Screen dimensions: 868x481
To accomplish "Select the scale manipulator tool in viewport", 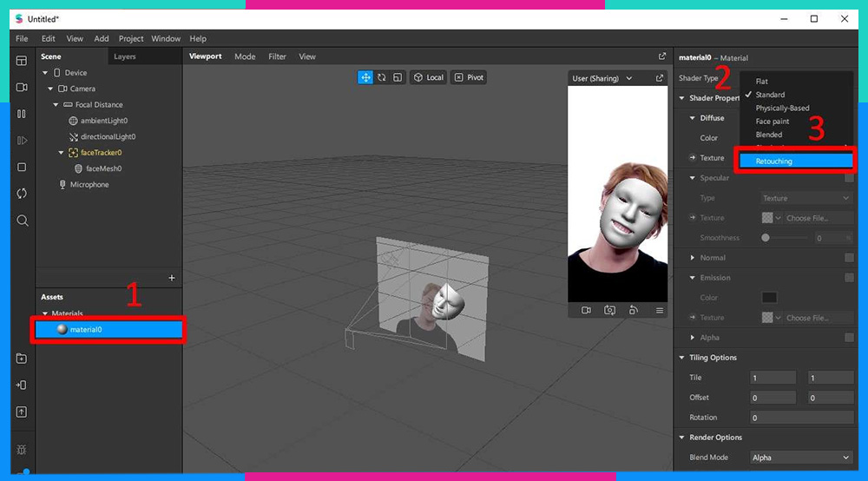I will click(398, 77).
